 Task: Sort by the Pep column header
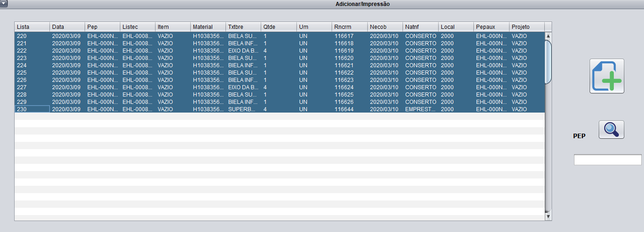point(102,27)
